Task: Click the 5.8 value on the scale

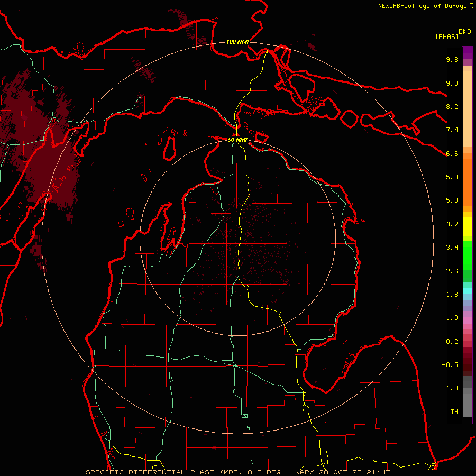Action: coord(452,177)
